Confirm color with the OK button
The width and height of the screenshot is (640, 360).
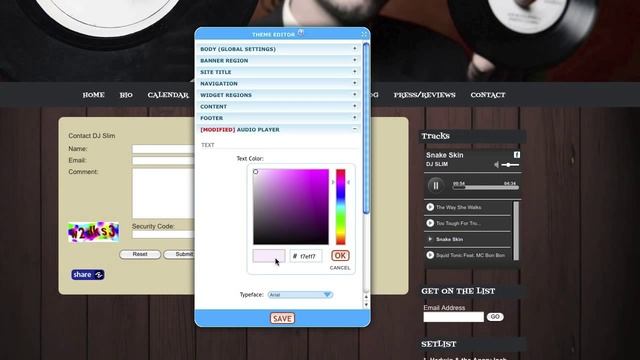pyautogui.click(x=340, y=256)
